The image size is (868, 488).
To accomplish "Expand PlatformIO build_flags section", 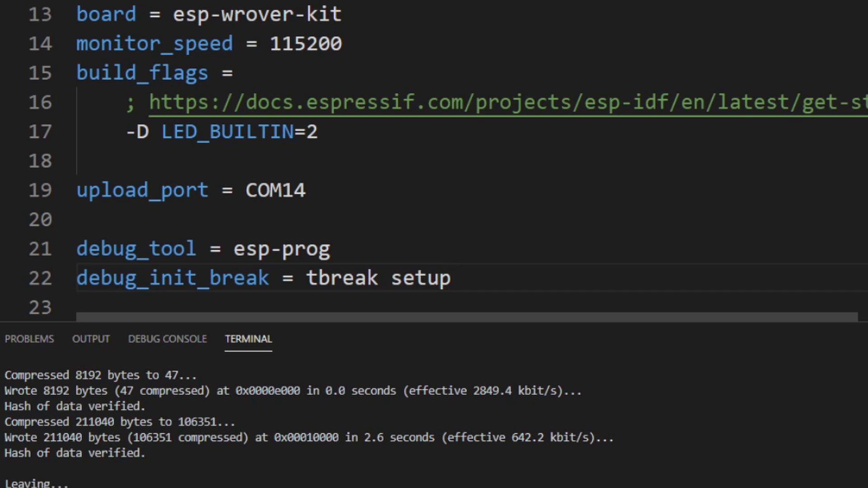I will [142, 73].
